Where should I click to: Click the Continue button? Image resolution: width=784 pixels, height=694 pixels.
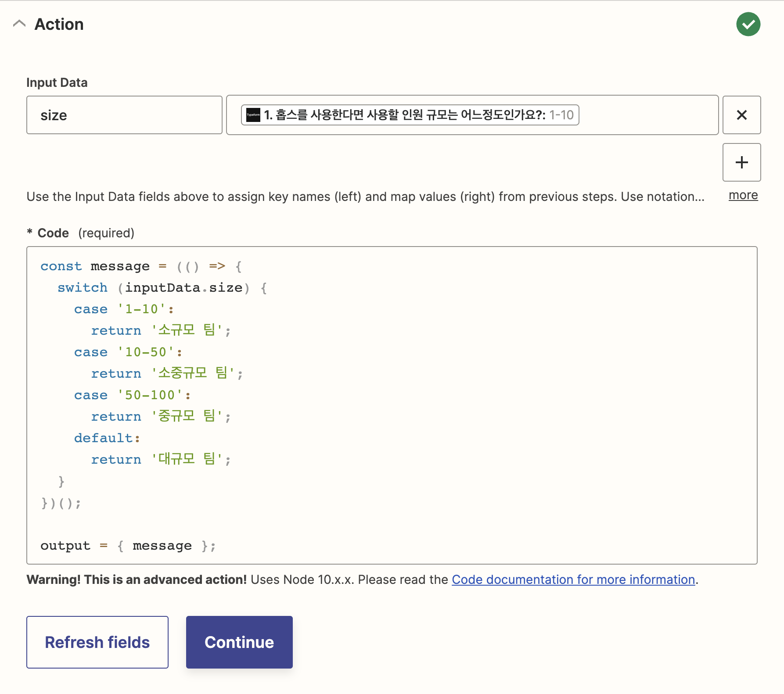[x=239, y=642]
